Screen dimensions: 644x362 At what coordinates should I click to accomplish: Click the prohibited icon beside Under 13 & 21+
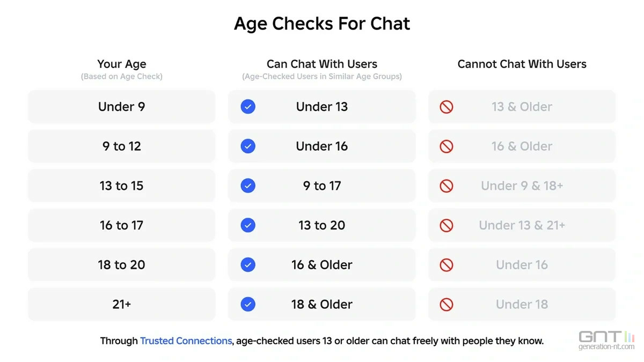(x=447, y=225)
